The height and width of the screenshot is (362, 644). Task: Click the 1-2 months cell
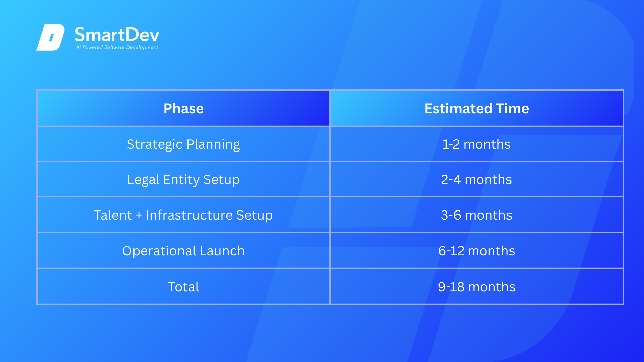pos(476,144)
